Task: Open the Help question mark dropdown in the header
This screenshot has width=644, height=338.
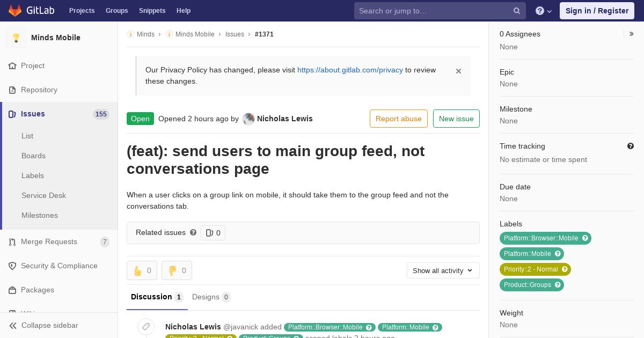Action: [544, 11]
